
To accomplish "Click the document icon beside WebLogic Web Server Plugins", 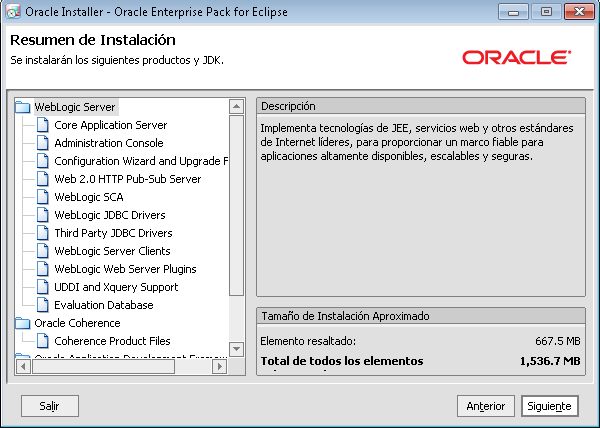I will pyautogui.click(x=42, y=269).
